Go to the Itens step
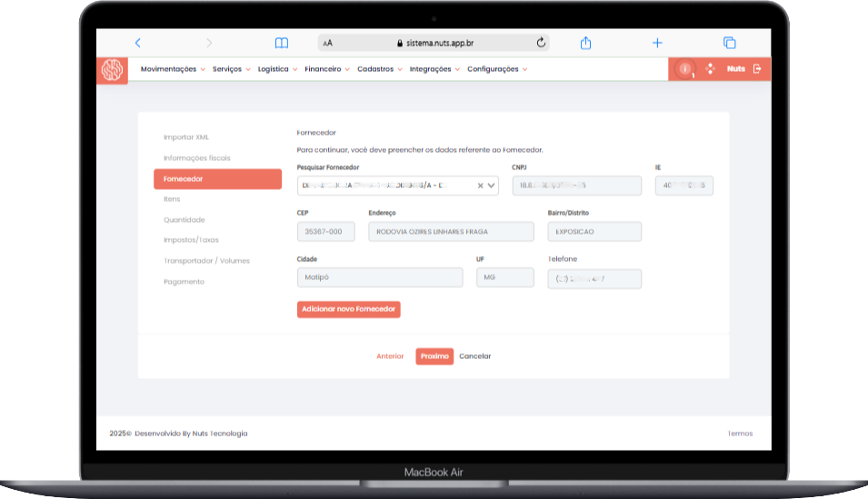868x499 pixels. click(172, 199)
